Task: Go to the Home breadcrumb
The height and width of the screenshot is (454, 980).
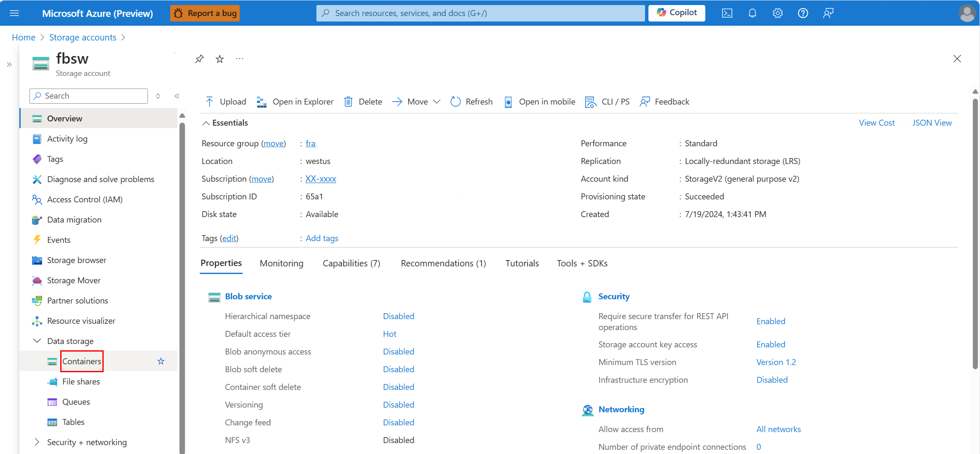Action: click(24, 38)
